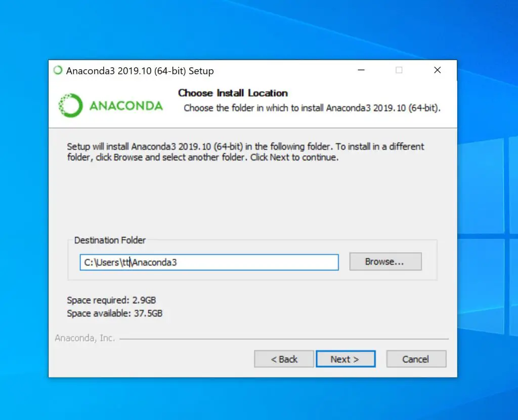Image resolution: width=518 pixels, height=420 pixels.
Task: Click the 'Anaconda, Inc.' footer text
Action: click(85, 338)
